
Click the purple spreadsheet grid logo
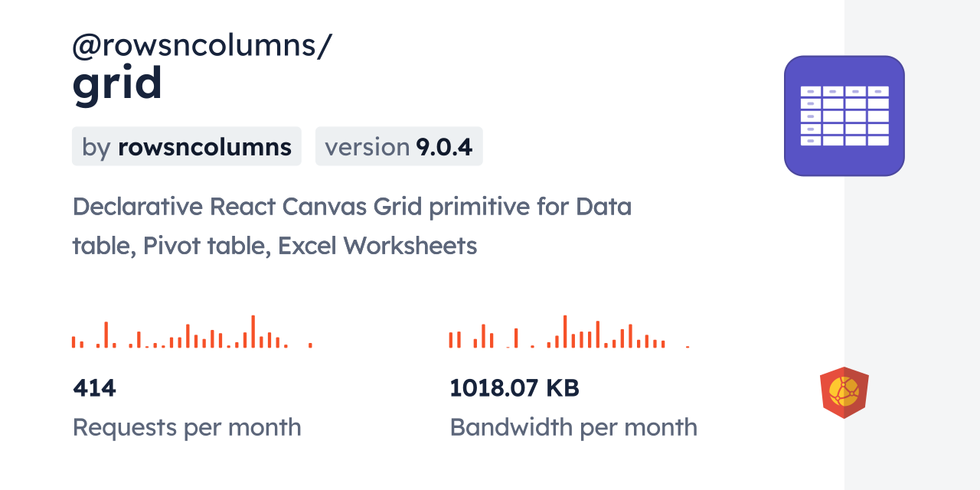tap(844, 116)
